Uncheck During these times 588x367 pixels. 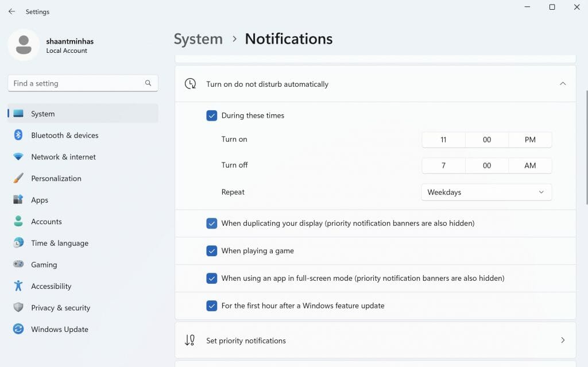click(x=212, y=115)
